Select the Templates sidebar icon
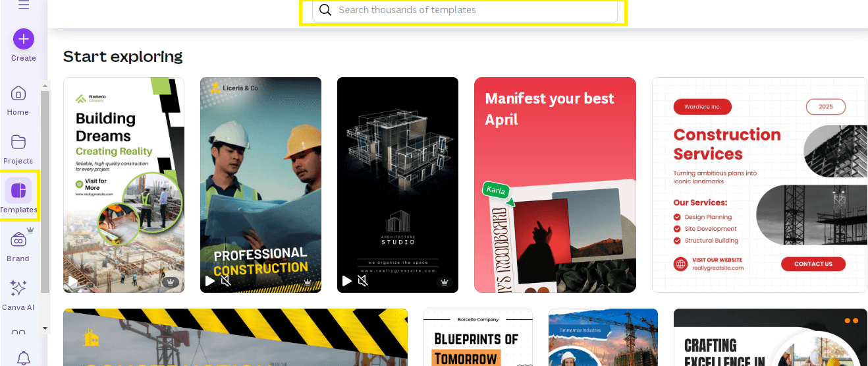Image resolution: width=868 pixels, height=366 pixels. (x=18, y=191)
